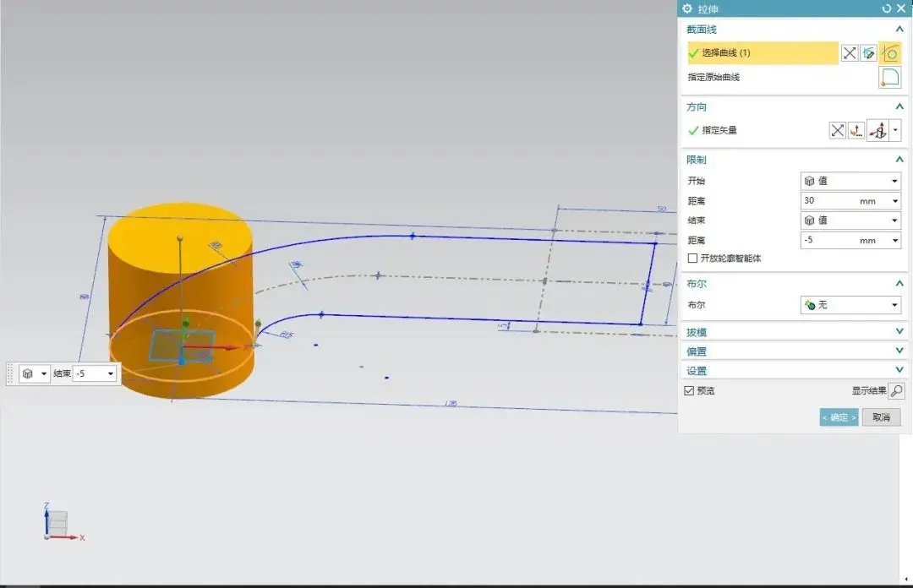
Task: Click the 显示结果 magnifier icon
Action: pyautogui.click(x=897, y=390)
